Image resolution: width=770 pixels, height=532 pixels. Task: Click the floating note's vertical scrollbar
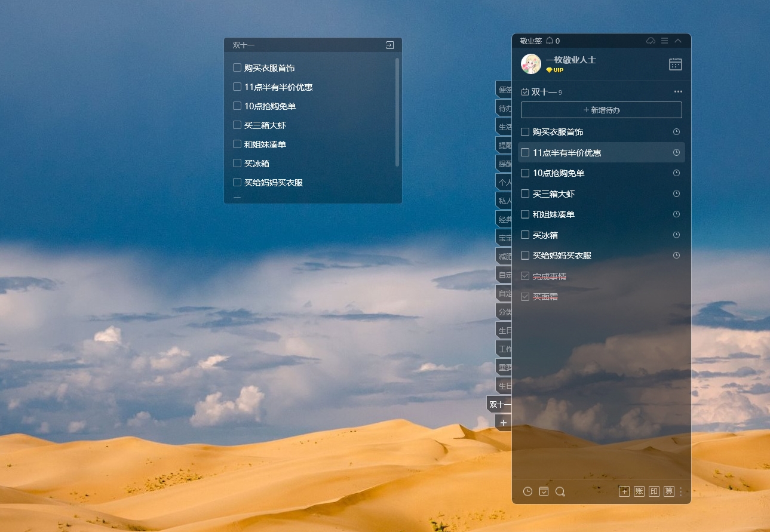tap(397, 112)
